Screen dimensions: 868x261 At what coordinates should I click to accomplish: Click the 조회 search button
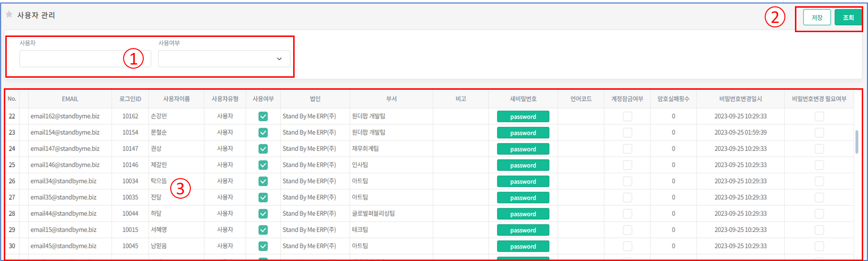pos(848,18)
